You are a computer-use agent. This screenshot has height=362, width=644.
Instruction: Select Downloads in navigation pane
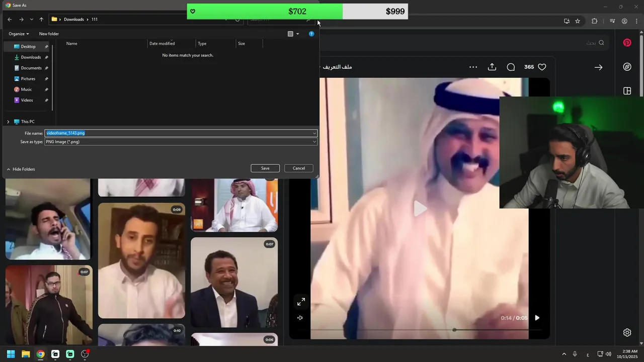click(x=31, y=57)
